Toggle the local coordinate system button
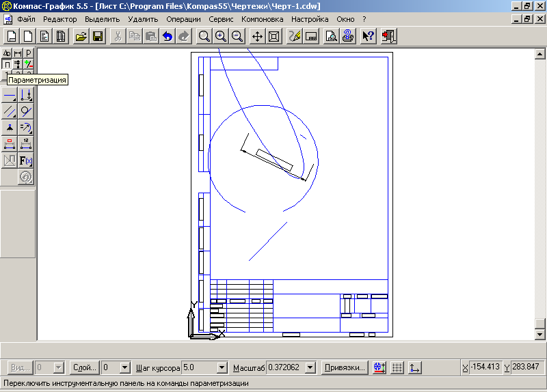This screenshot has height=392, width=547. click(x=414, y=367)
